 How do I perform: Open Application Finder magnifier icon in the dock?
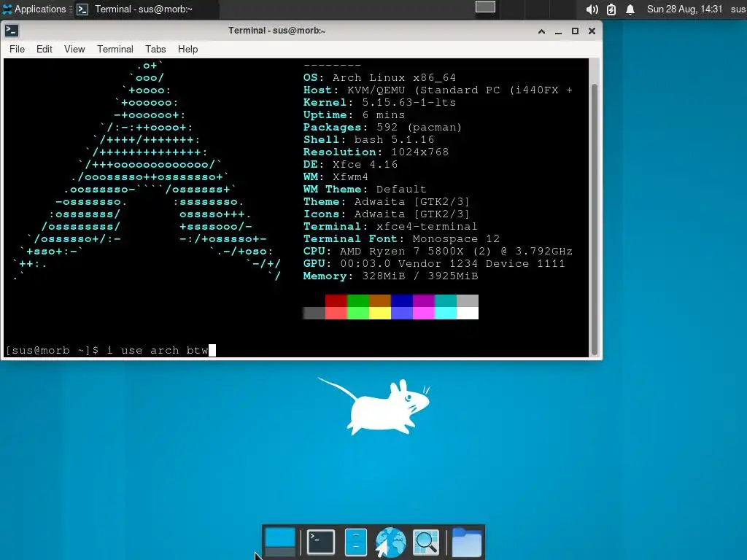coord(425,542)
